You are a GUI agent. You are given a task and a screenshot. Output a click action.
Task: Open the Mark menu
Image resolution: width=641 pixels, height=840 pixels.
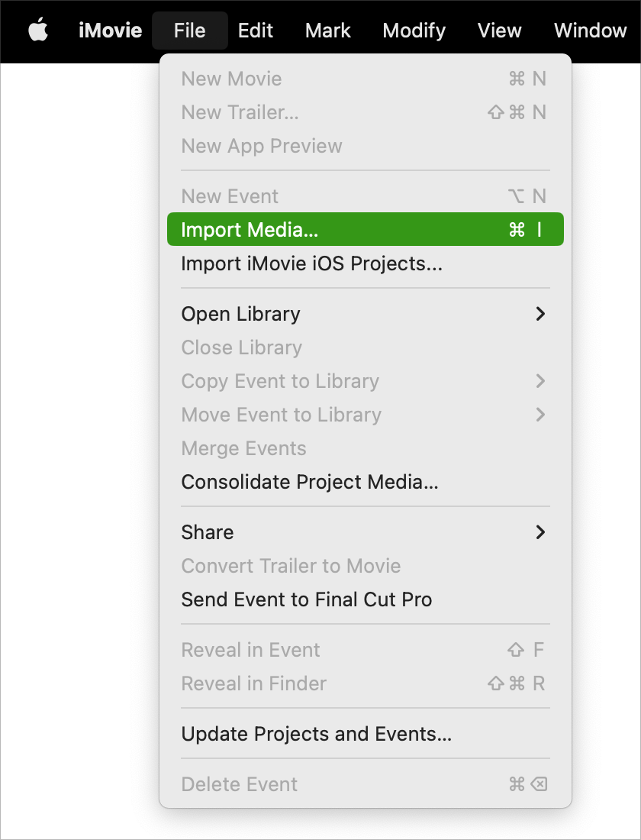(x=327, y=31)
